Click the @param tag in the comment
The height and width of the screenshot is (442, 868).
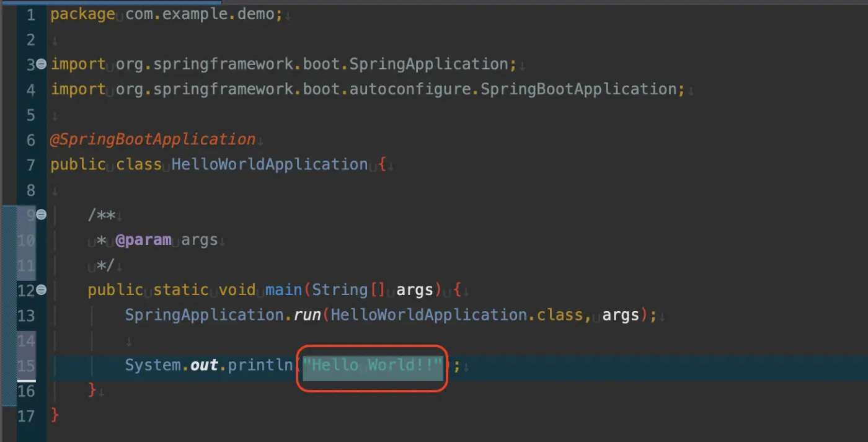143,240
